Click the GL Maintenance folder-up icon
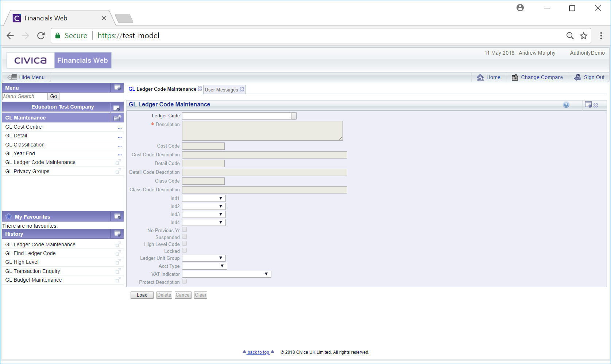Screen dimensions: 611x364 click(117, 118)
